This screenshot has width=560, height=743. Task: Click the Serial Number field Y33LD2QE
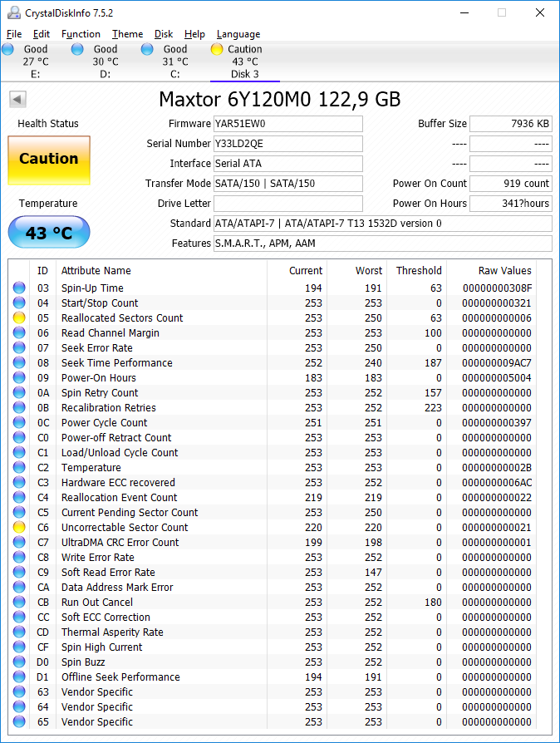[x=288, y=144]
